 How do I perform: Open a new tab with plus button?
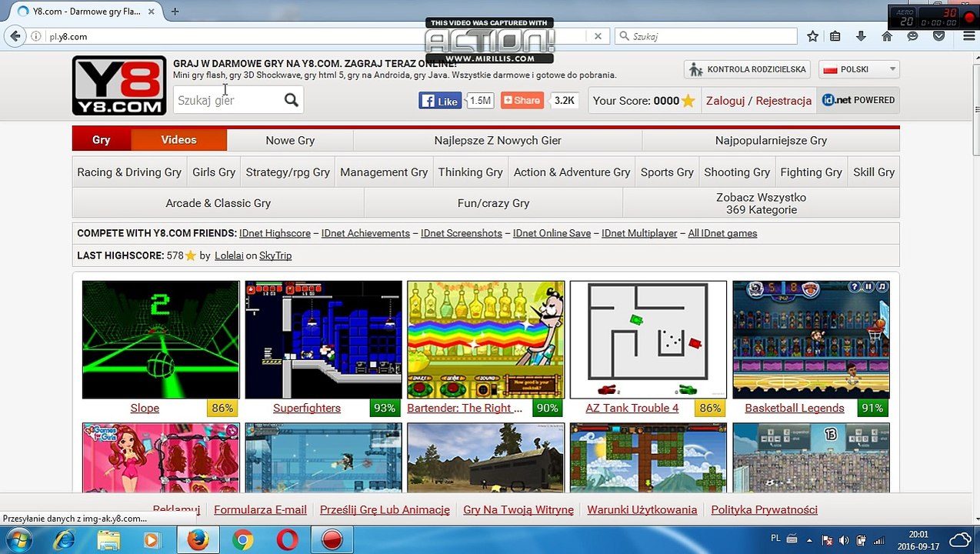click(x=175, y=12)
